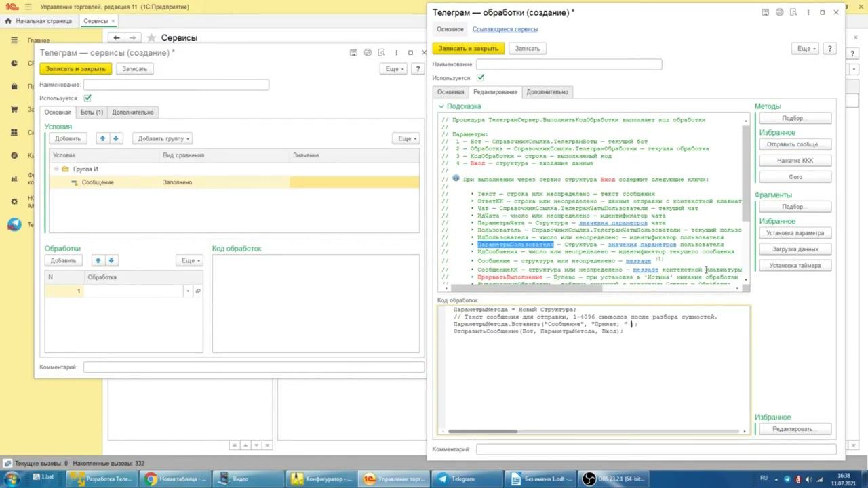Open the Ссылающиеся сервисы link
The image size is (868, 488).
[505, 29]
